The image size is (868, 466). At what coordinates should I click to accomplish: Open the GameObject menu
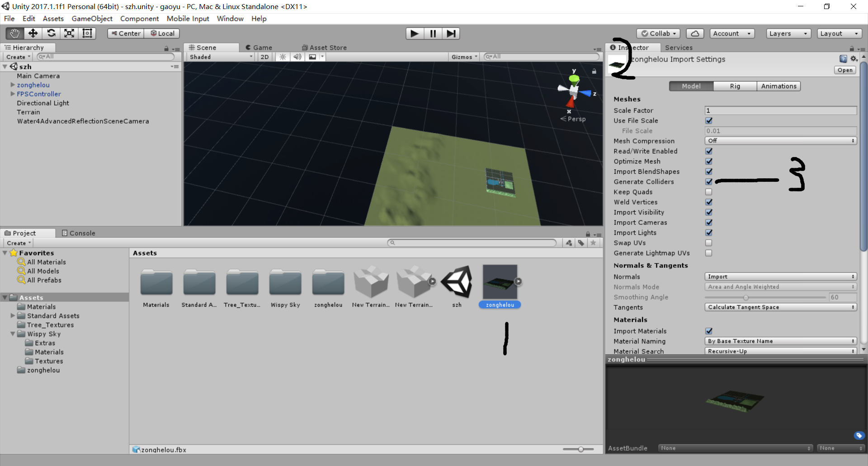click(x=92, y=19)
